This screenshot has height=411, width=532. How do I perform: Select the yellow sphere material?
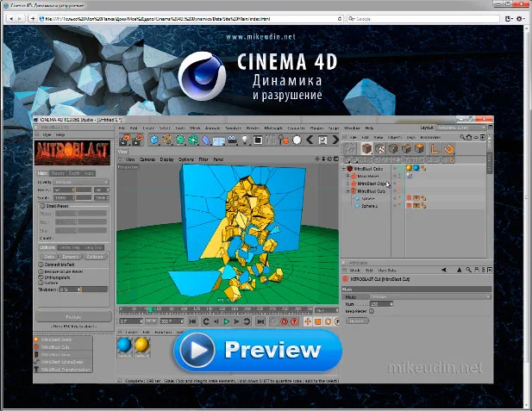tap(141, 345)
